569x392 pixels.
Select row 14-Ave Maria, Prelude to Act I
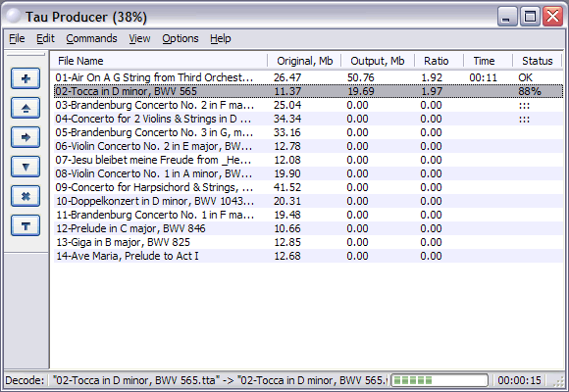[308, 256]
